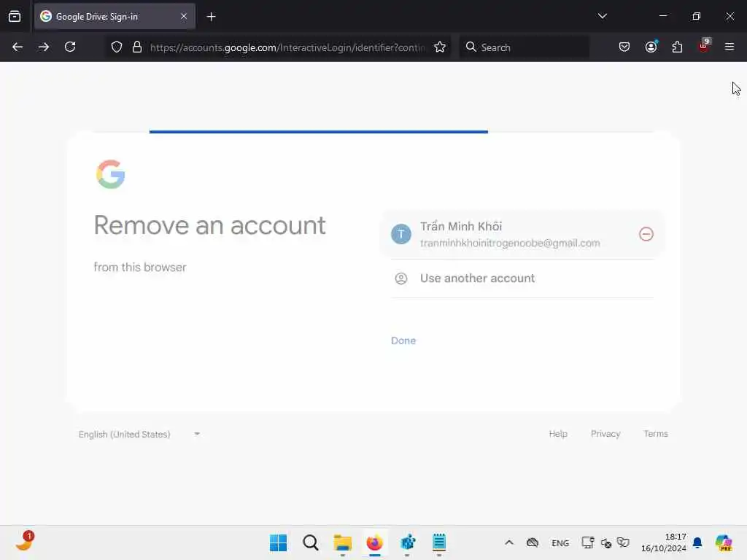The width and height of the screenshot is (747, 560).
Task: Choose Use another account
Action: pos(522,278)
